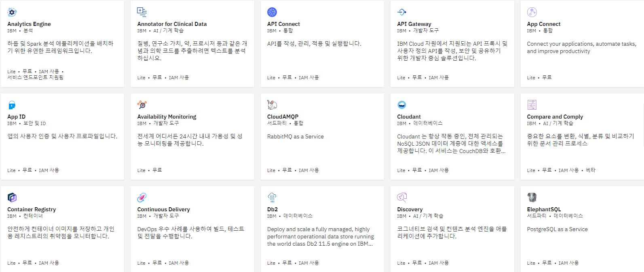Click the CloudAMQP rabbit icon
Screen dimensions: 644x272
tap(272, 105)
